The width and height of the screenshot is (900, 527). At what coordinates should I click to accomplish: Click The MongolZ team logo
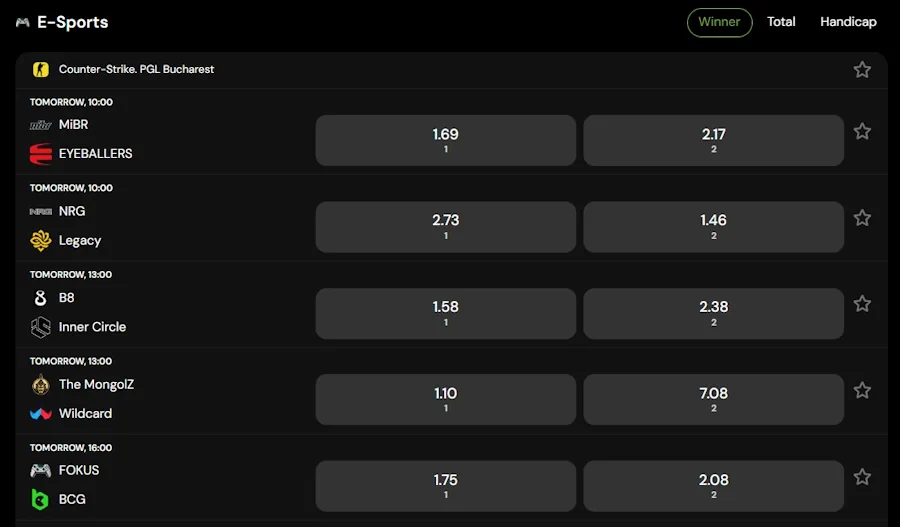tap(40, 384)
